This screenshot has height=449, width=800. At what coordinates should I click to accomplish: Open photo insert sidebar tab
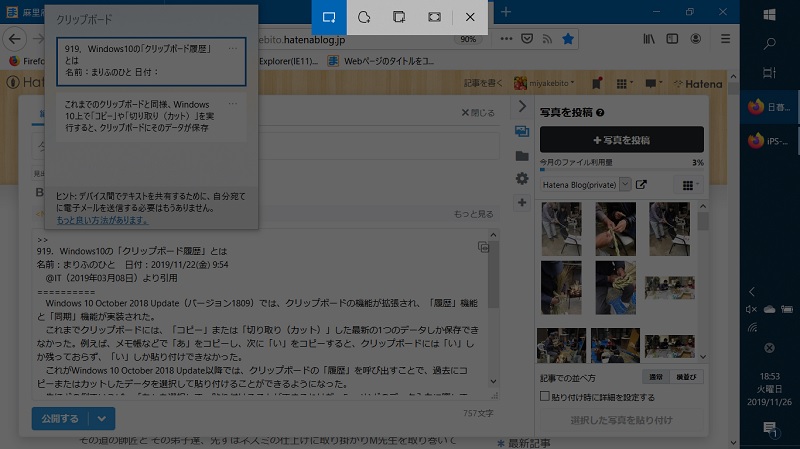pos(521,131)
